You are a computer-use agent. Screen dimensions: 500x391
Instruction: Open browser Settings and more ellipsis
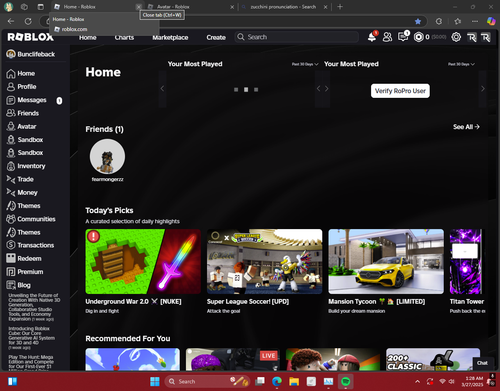pos(475,21)
